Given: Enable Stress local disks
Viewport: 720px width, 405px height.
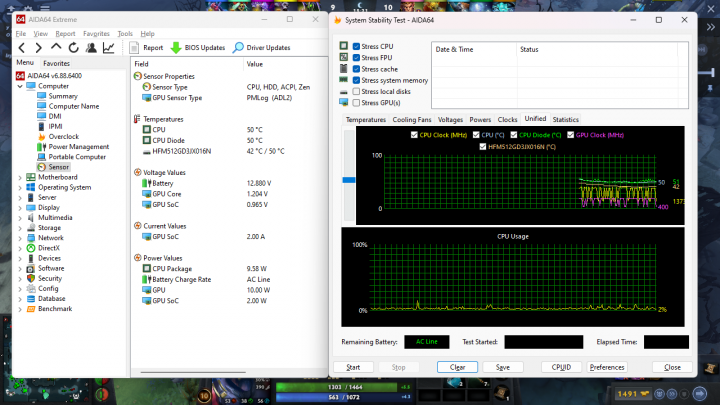Looking at the screenshot, I should 356,91.
